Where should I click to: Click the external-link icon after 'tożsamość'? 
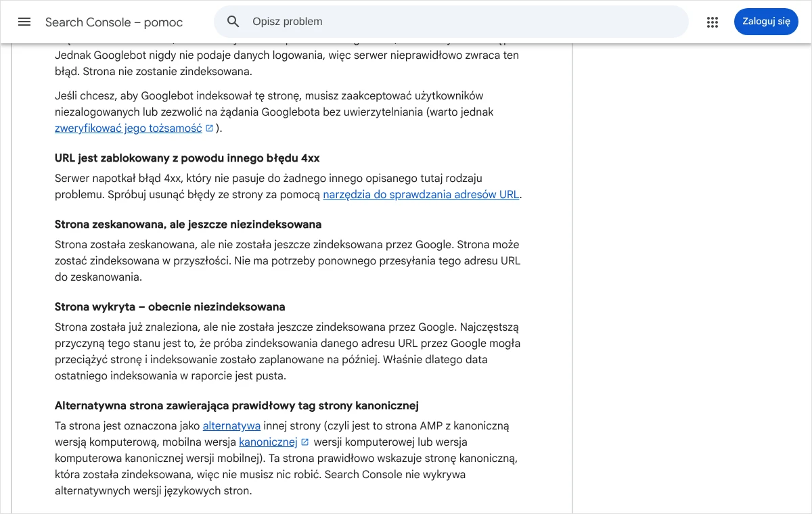(x=210, y=128)
